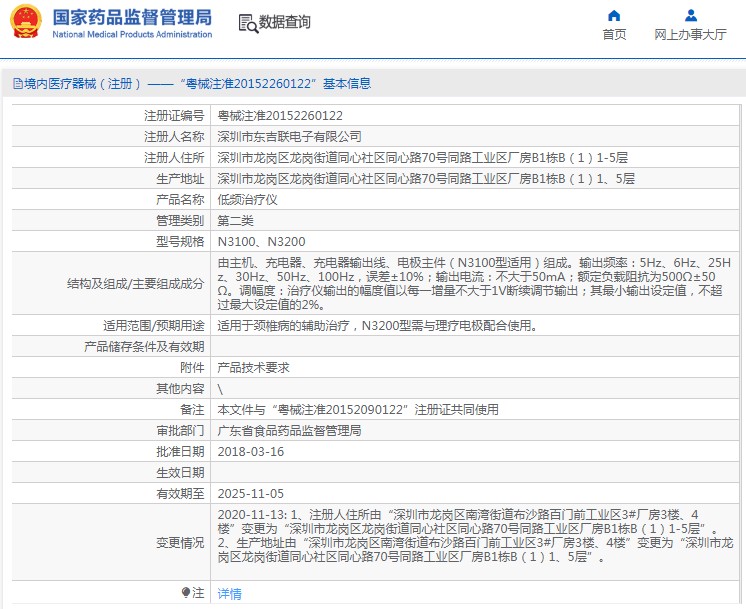Click the 注册人住所 row label
Viewport: 746px width, 609px height.
[174, 157]
